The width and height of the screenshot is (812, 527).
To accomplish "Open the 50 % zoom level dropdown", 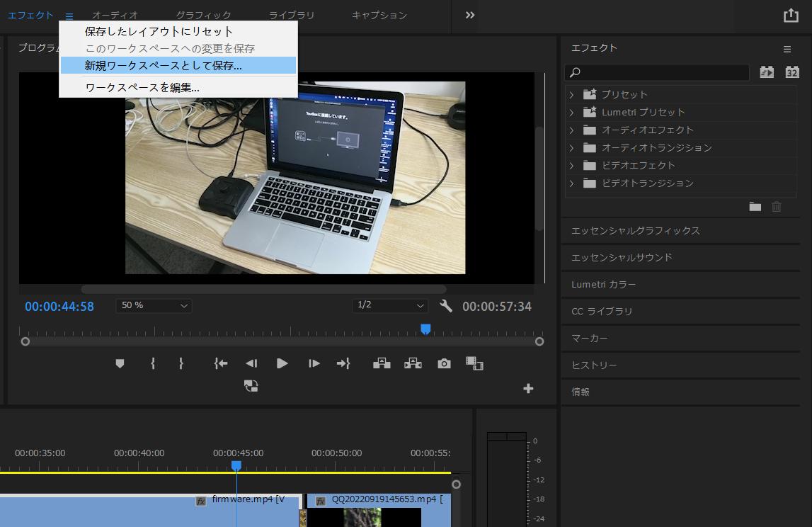I will pos(154,305).
